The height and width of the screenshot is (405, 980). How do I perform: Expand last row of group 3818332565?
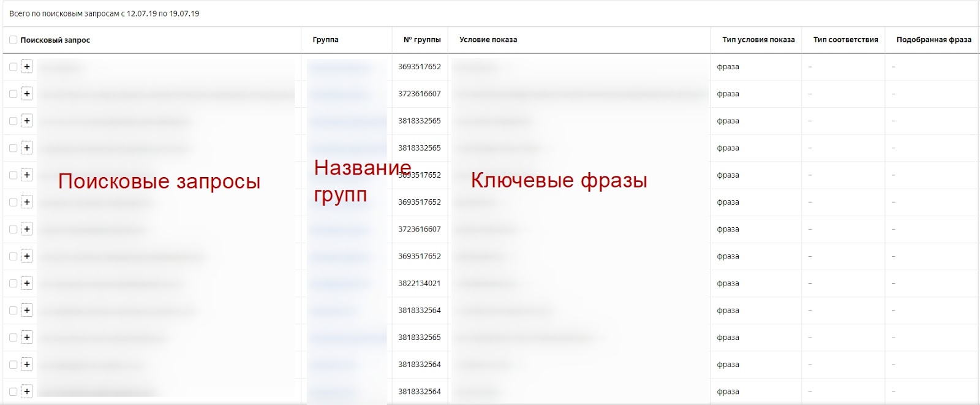click(27, 337)
